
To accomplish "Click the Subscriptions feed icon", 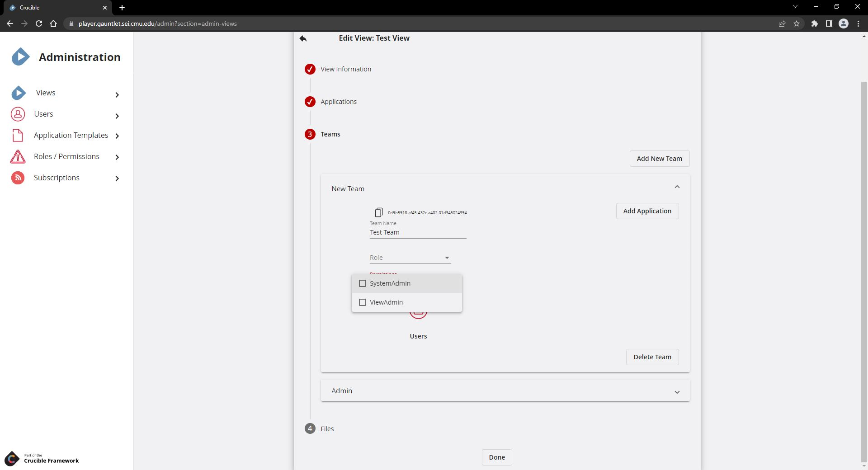I will click(x=18, y=178).
